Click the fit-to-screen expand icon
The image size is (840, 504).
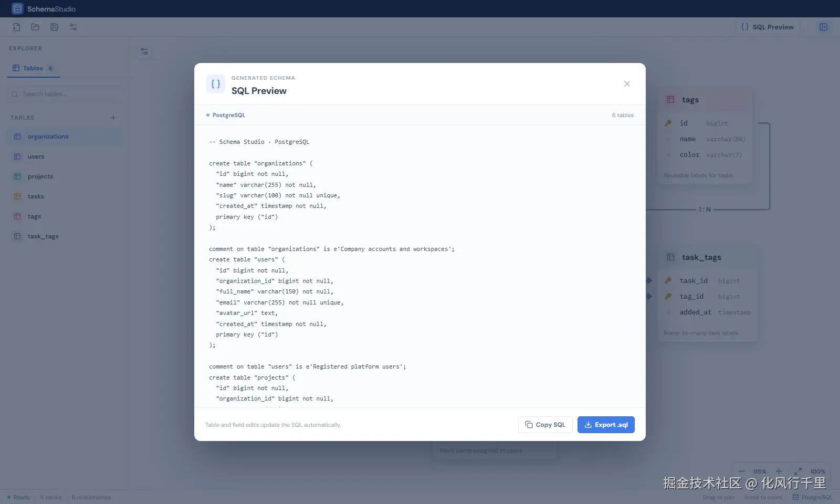pyautogui.click(x=797, y=471)
